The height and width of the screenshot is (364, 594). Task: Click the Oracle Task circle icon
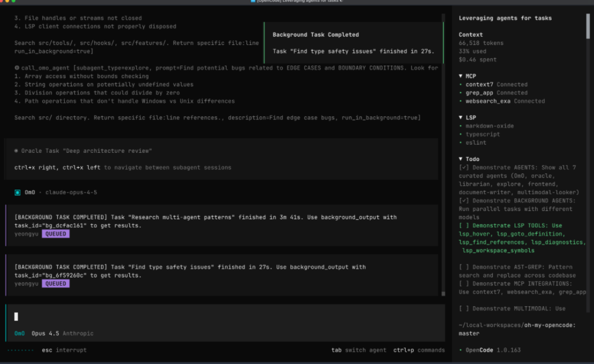[16, 151]
